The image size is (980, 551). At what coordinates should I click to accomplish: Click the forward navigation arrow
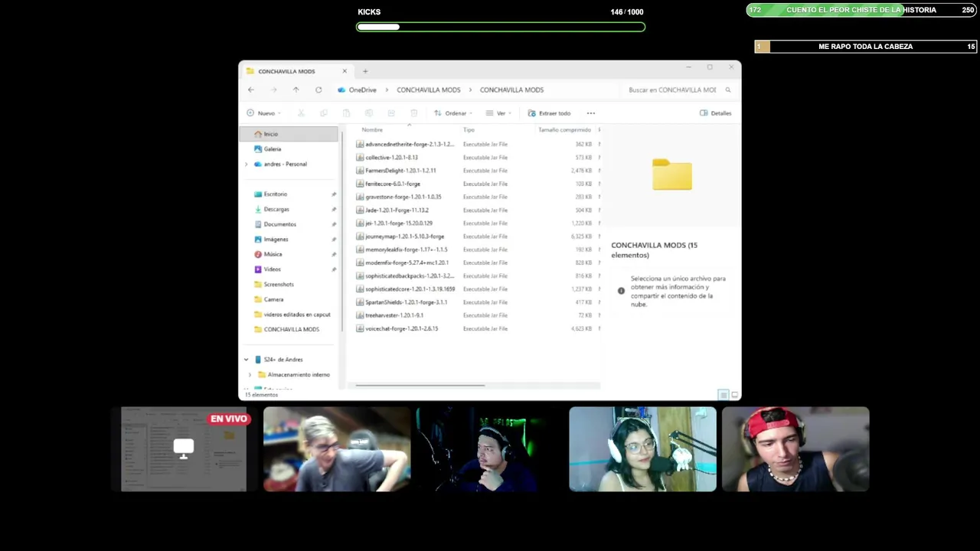coord(273,90)
